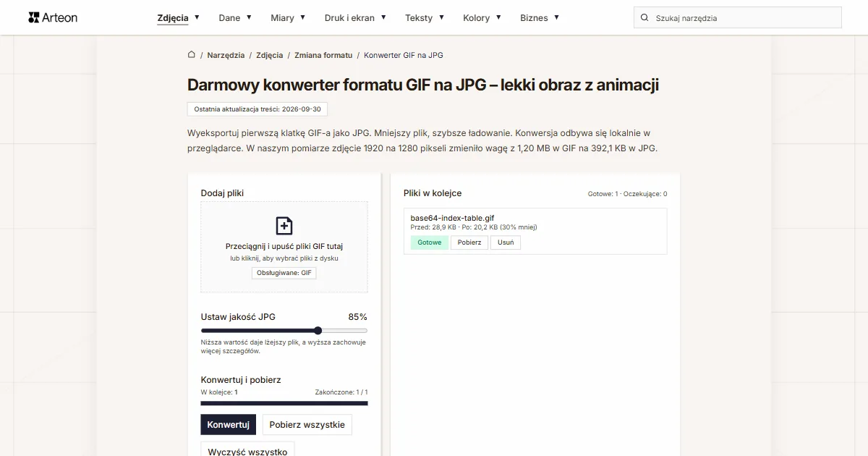Click Pobierz wszystkie button

[x=307, y=425]
